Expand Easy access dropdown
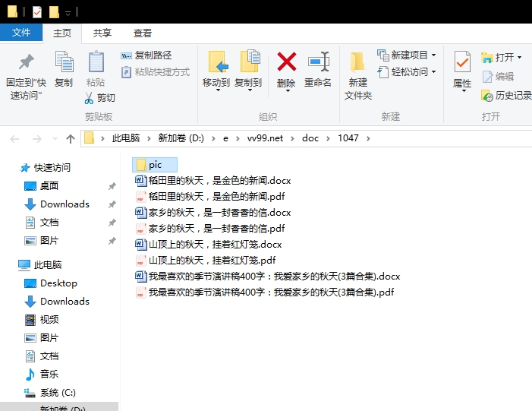The width and height of the screenshot is (532, 411). (x=407, y=72)
